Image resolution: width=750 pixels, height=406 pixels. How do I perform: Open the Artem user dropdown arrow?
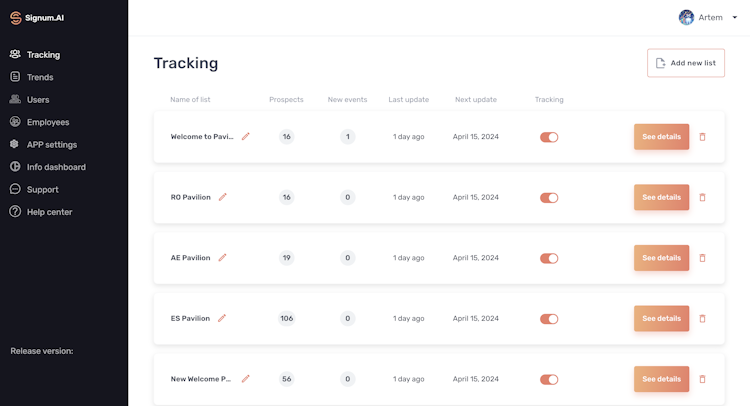click(x=735, y=17)
